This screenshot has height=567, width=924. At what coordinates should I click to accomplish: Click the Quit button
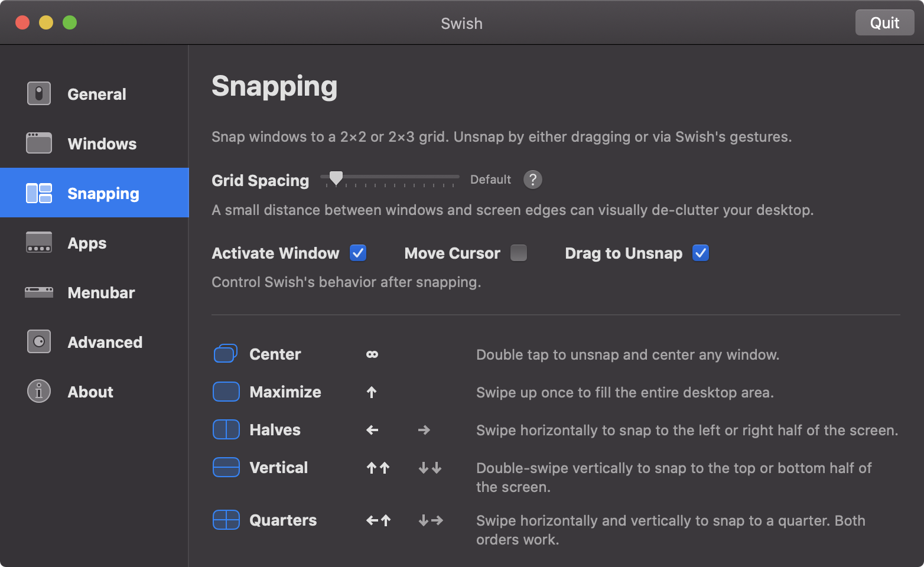click(884, 22)
